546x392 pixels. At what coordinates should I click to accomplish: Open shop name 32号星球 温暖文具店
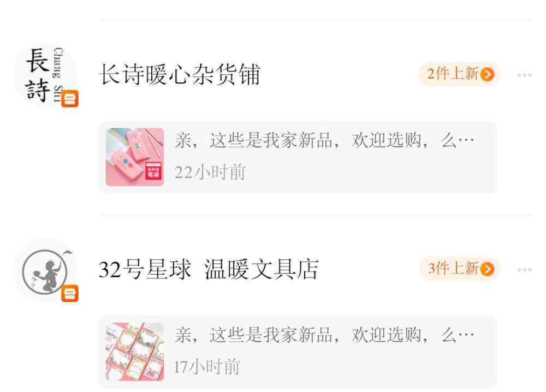(209, 270)
